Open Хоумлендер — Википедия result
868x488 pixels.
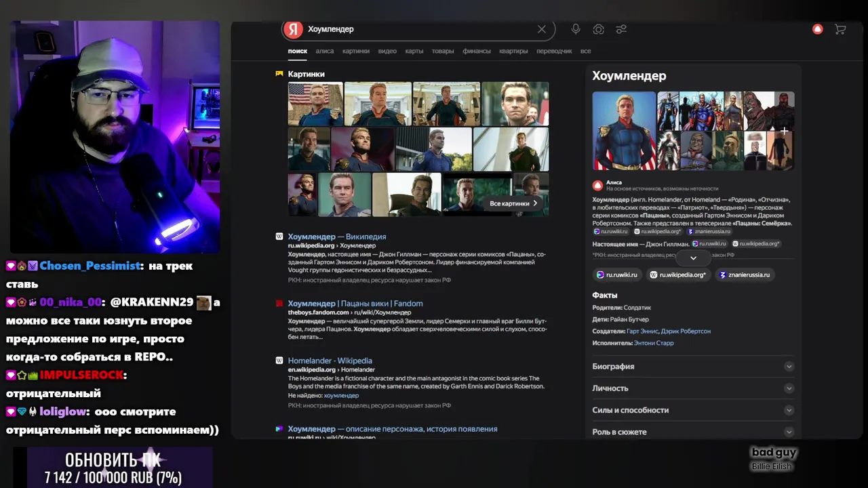coord(337,237)
